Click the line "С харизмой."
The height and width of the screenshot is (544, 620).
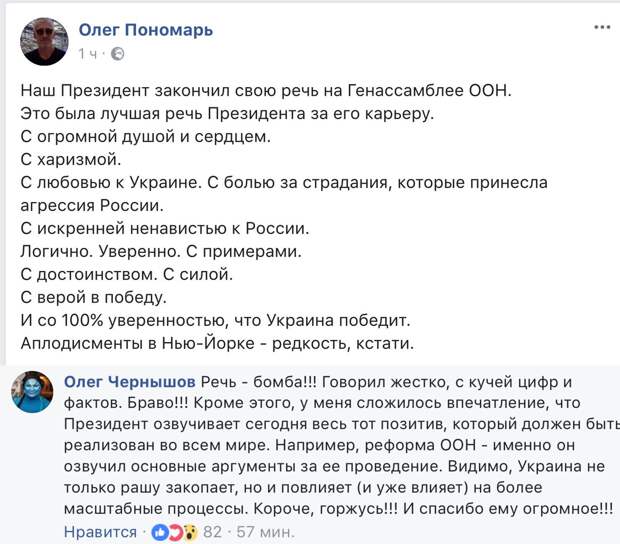tap(71, 159)
